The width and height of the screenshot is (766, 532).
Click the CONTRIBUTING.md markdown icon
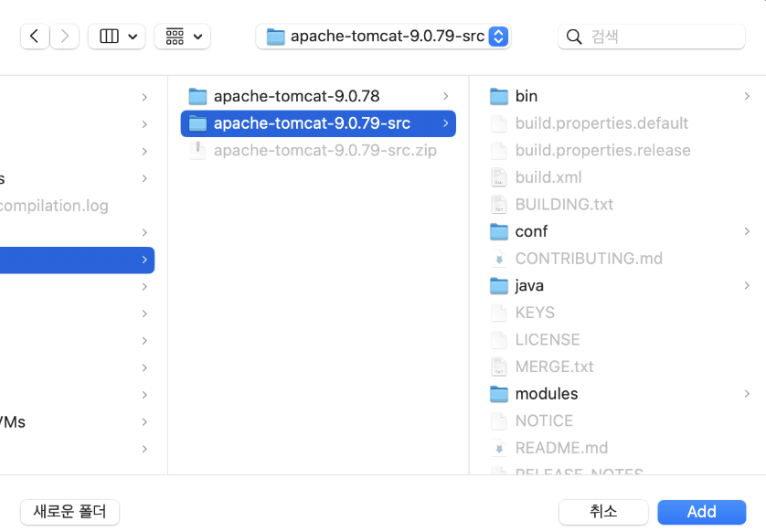click(x=499, y=259)
